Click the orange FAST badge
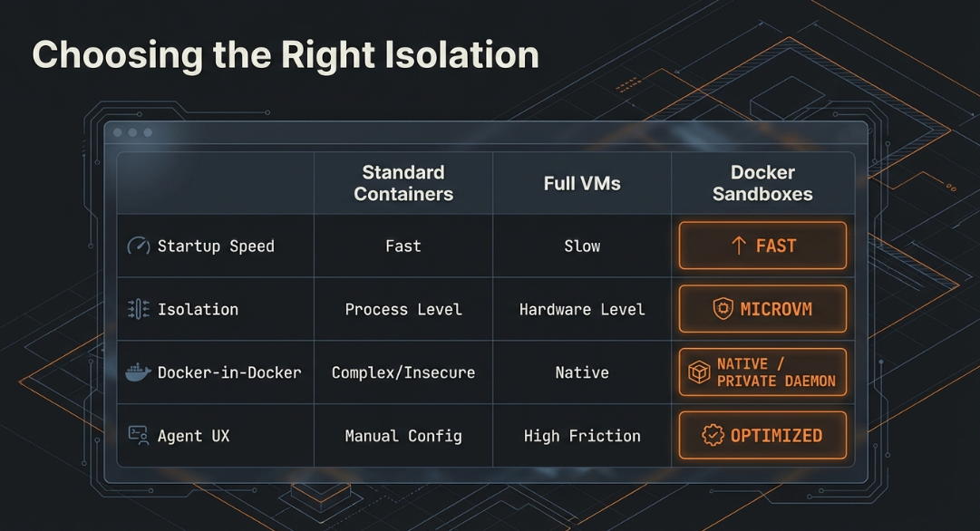The height and width of the screenshot is (531, 980). point(762,246)
